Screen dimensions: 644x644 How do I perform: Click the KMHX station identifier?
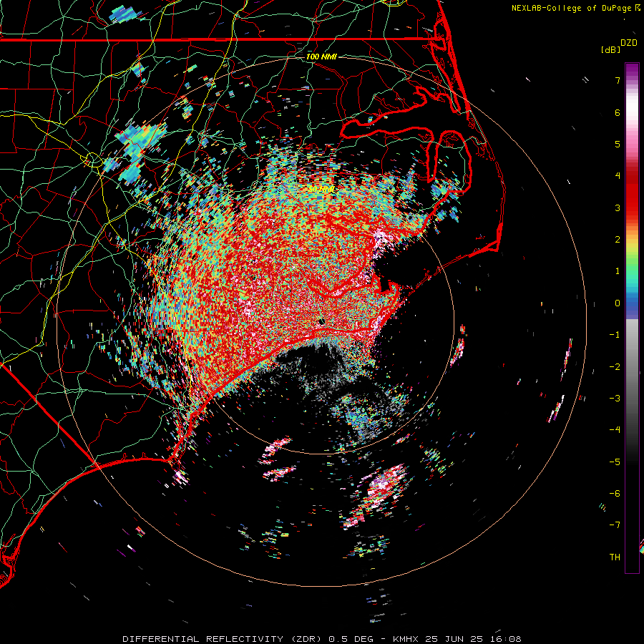(406, 639)
